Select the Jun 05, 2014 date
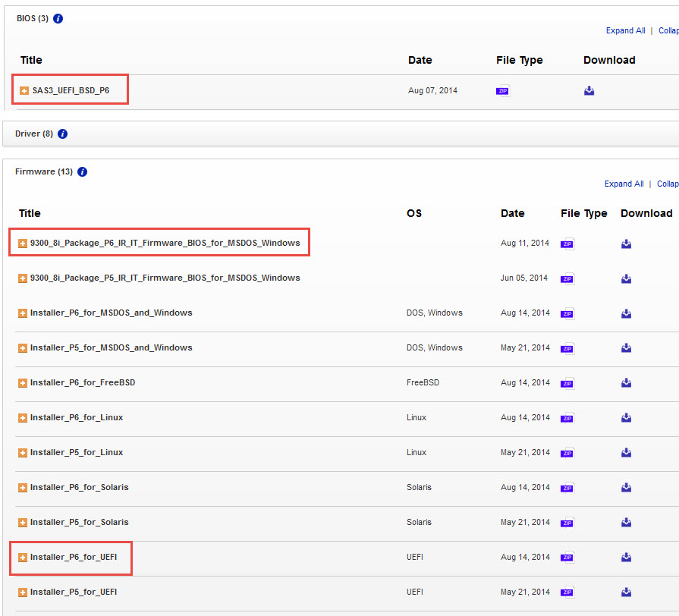Viewport: 679px width, 616px height. [524, 278]
